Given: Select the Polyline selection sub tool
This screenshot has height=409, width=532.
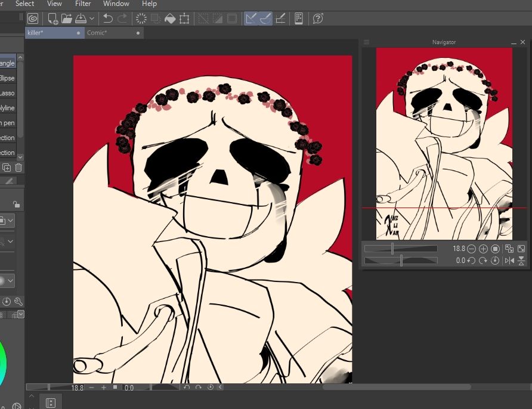Looking at the screenshot, I should point(8,108).
